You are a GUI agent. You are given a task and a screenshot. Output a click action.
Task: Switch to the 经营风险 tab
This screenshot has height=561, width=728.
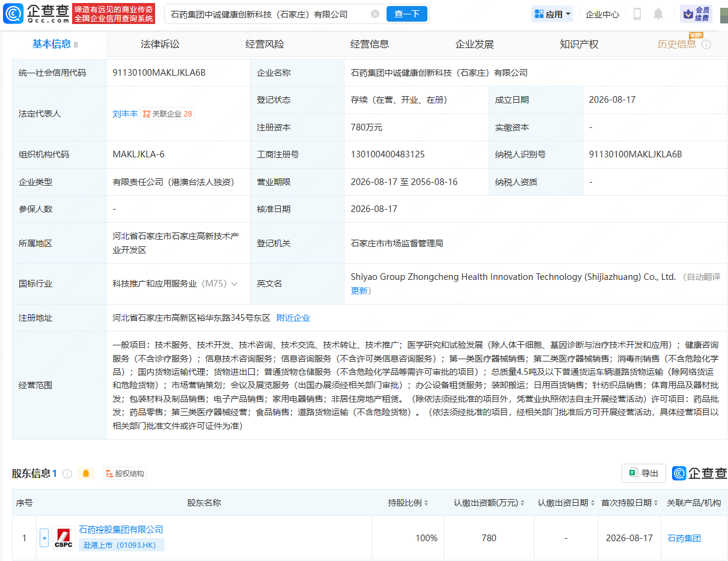[265, 44]
